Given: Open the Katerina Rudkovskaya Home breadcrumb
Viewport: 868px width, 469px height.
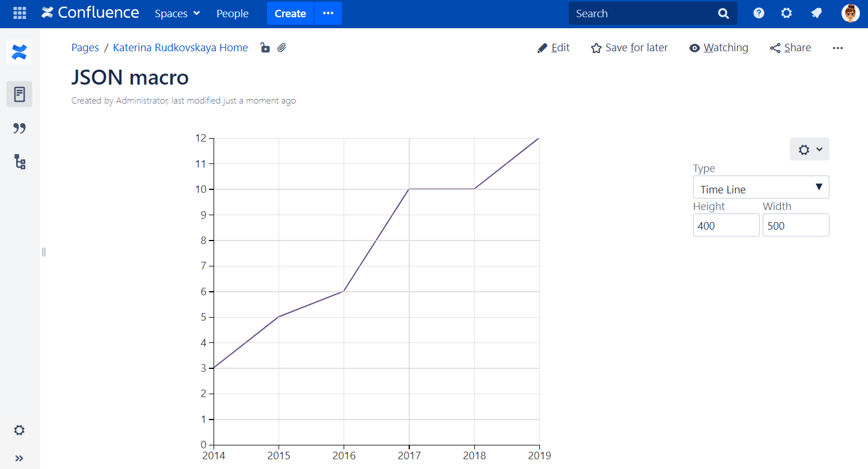Looking at the screenshot, I should pos(180,48).
